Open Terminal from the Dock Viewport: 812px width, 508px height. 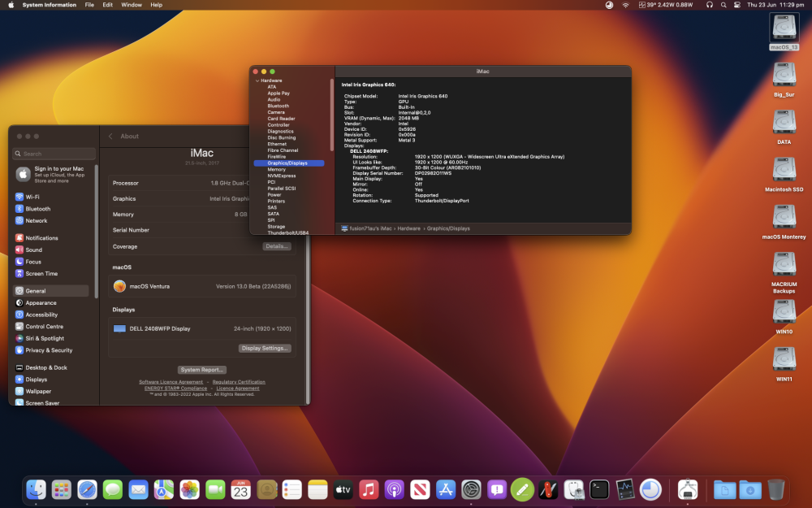(599, 489)
